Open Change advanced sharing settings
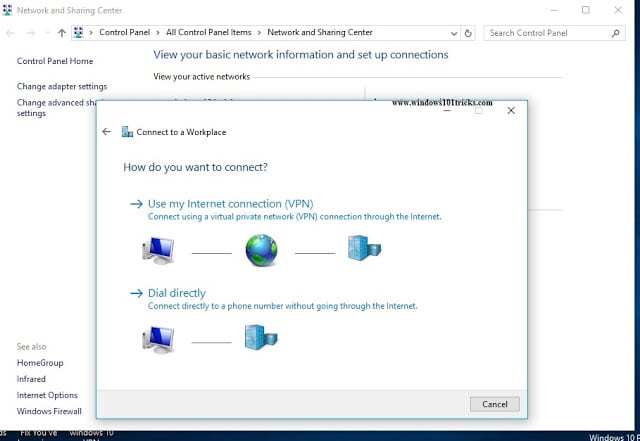This screenshot has width=640, height=441. (x=56, y=108)
